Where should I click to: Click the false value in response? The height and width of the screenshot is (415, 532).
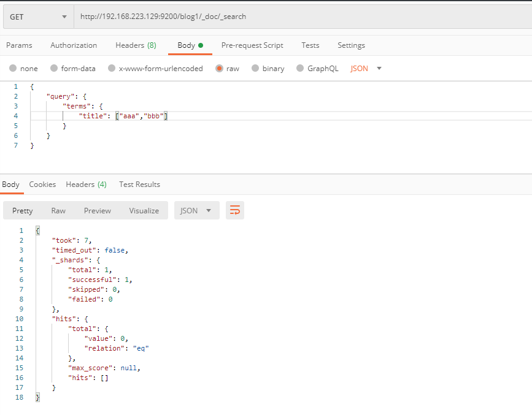point(115,250)
